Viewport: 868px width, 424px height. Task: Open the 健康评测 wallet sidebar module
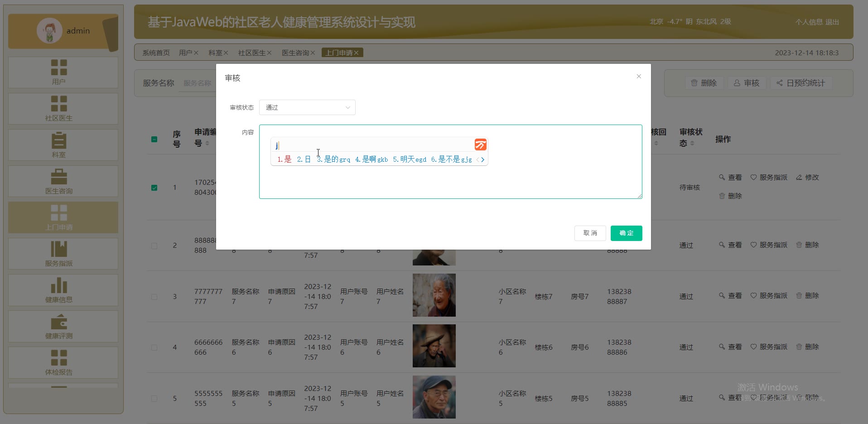[x=63, y=326]
